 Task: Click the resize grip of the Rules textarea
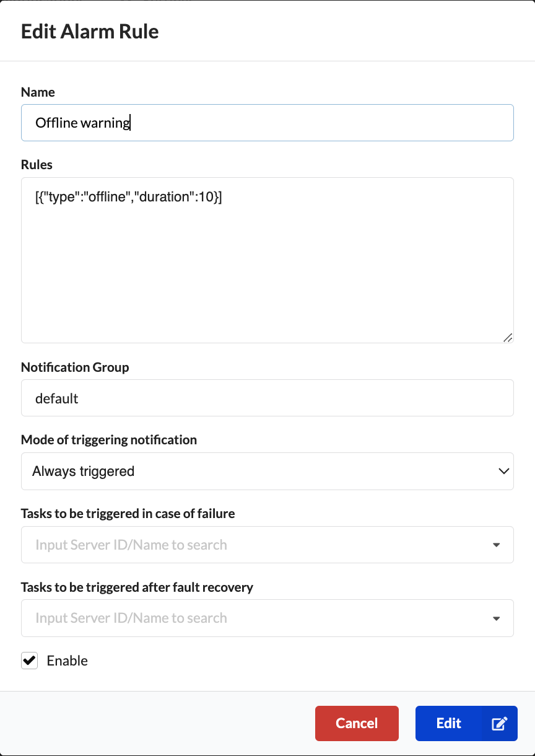click(x=508, y=338)
